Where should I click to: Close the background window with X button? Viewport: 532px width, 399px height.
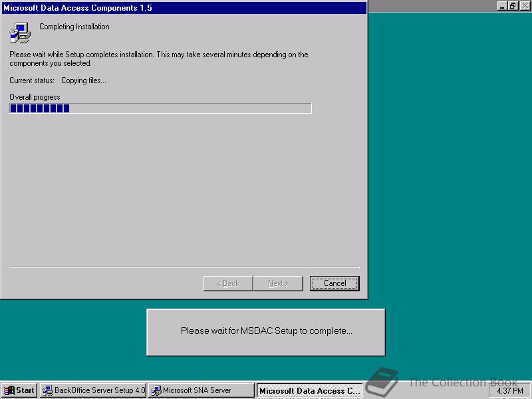(525, 6)
